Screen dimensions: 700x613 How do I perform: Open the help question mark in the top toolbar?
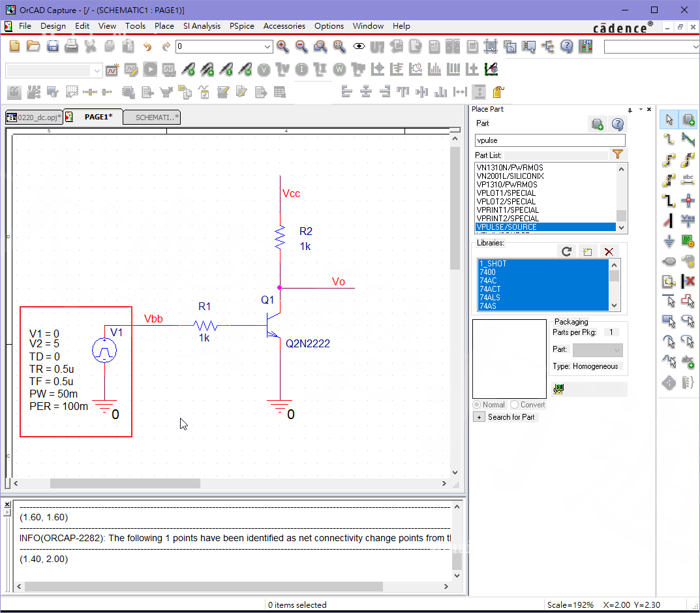[566, 46]
